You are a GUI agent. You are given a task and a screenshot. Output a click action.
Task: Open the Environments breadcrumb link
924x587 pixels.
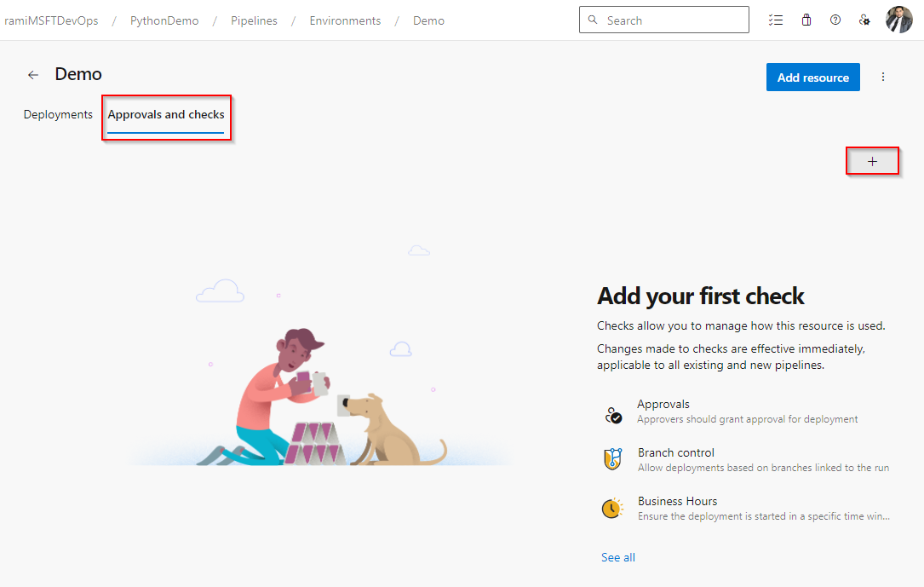pyautogui.click(x=345, y=20)
